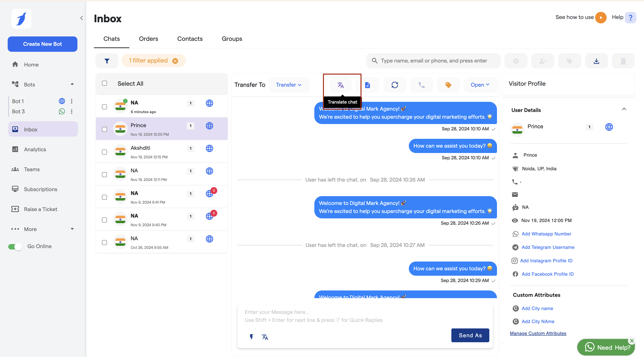The image size is (644, 357).
Task: Open Analytics in the sidebar
Action: 35,149
